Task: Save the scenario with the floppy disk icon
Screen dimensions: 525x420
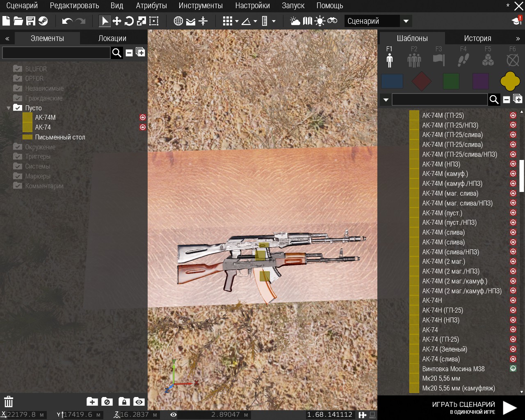Action: pyautogui.click(x=31, y=21)
